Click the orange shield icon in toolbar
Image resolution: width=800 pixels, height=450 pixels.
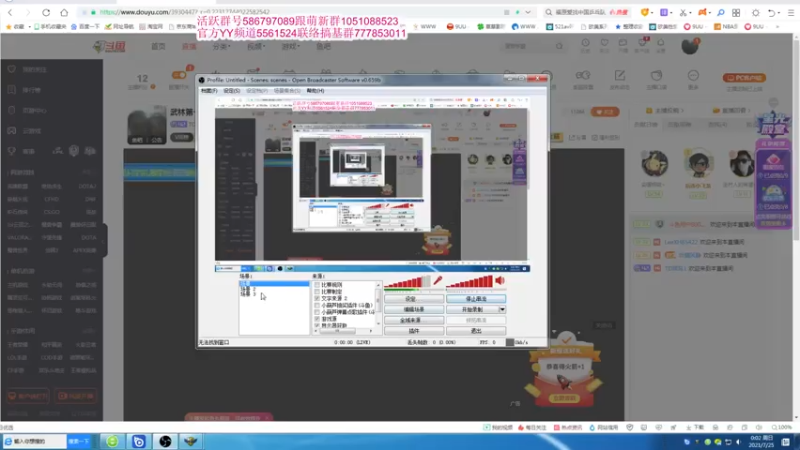[644, 12]
